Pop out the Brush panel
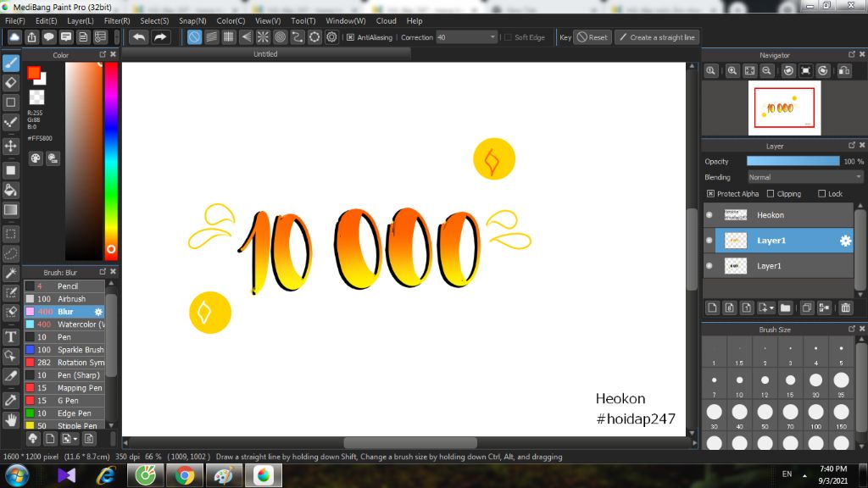 [103, 272]
